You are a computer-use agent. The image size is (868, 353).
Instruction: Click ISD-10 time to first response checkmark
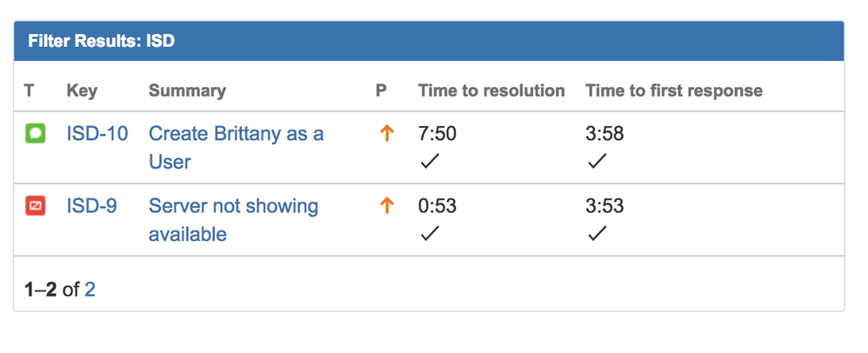click(596, 162)
